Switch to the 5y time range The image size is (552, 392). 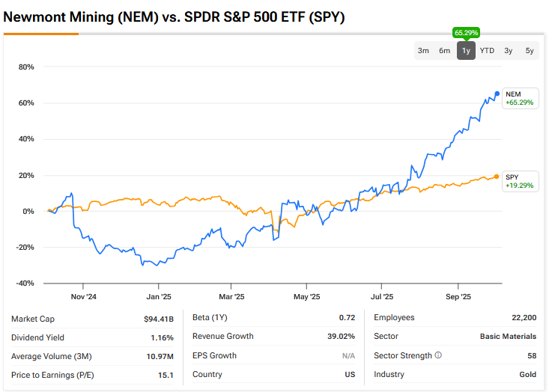pos(530,51)
